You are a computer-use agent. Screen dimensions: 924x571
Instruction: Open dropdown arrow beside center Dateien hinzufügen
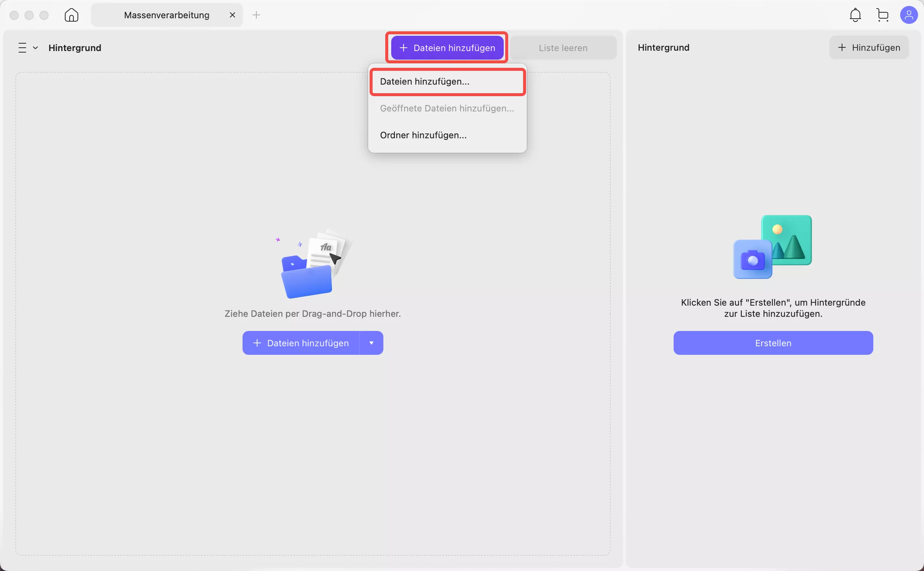[x=371, y=343]
